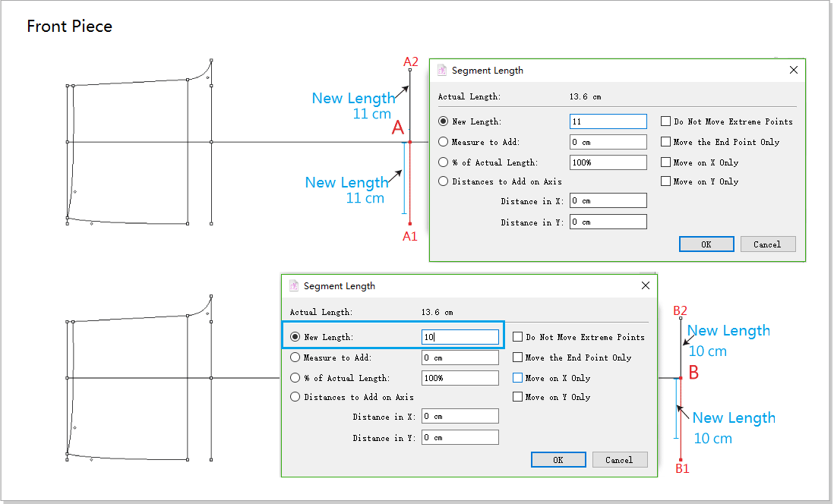
Task: Click the New Length field containing 11
Action: point(608,121)
